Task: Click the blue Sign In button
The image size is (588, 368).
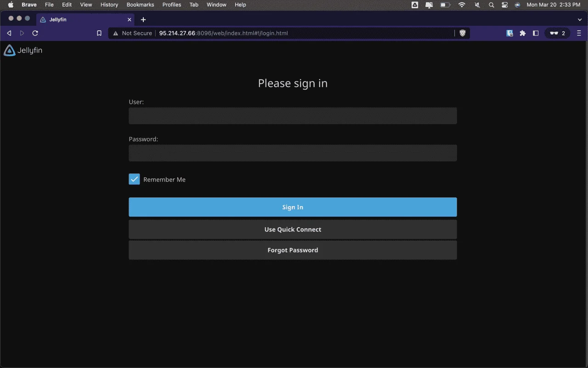Action: point(293,207)
